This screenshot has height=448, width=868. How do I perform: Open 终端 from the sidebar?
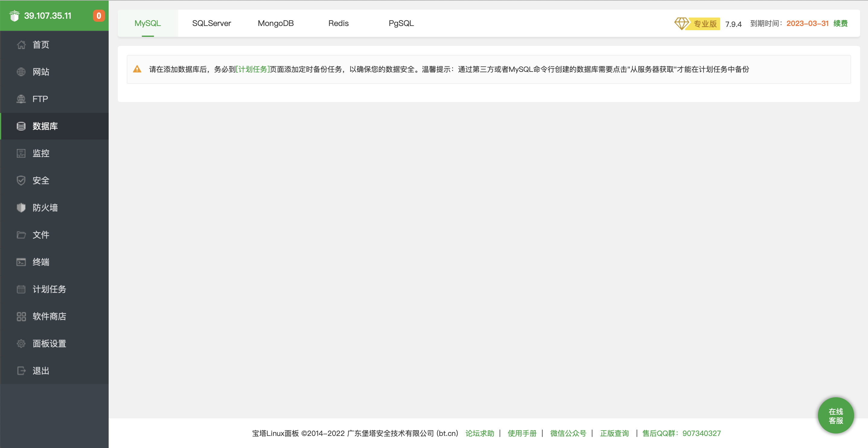click(41, 262)
